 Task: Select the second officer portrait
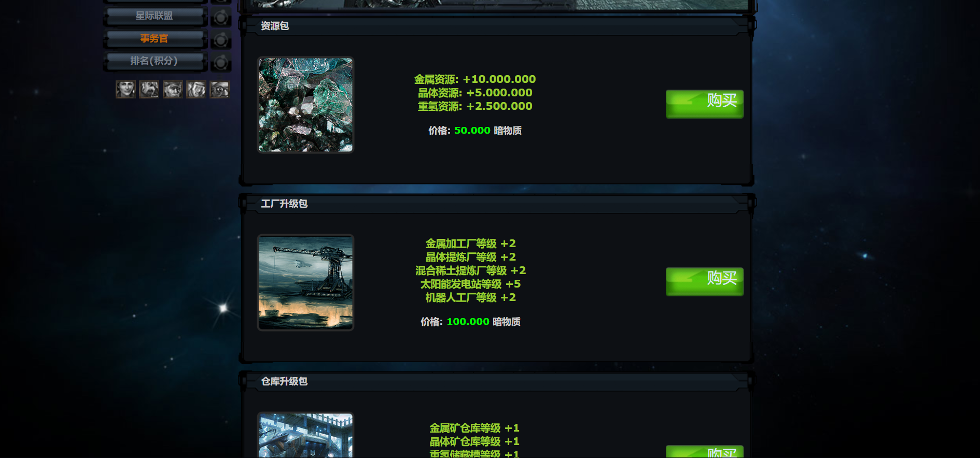[x=149, y=89]
